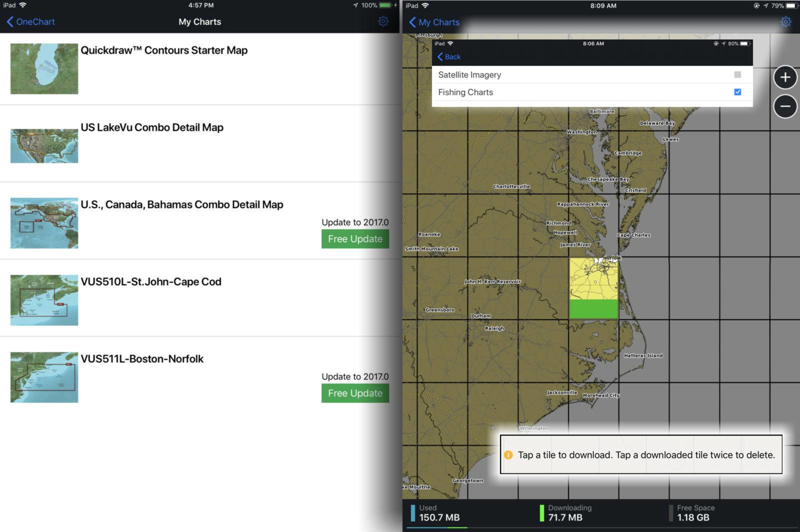
Task: Select VUS511L-Boston-Norfolk title
Action: (142, 359)
